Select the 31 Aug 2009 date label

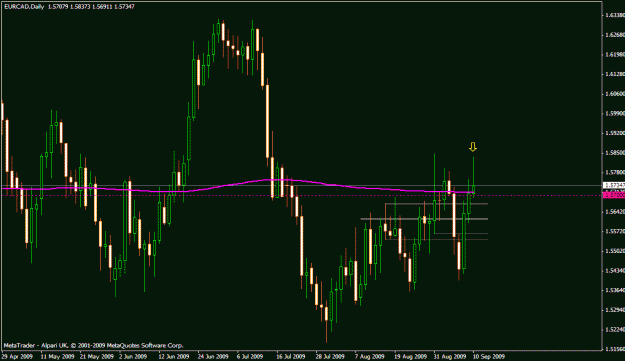click(450, 356)
